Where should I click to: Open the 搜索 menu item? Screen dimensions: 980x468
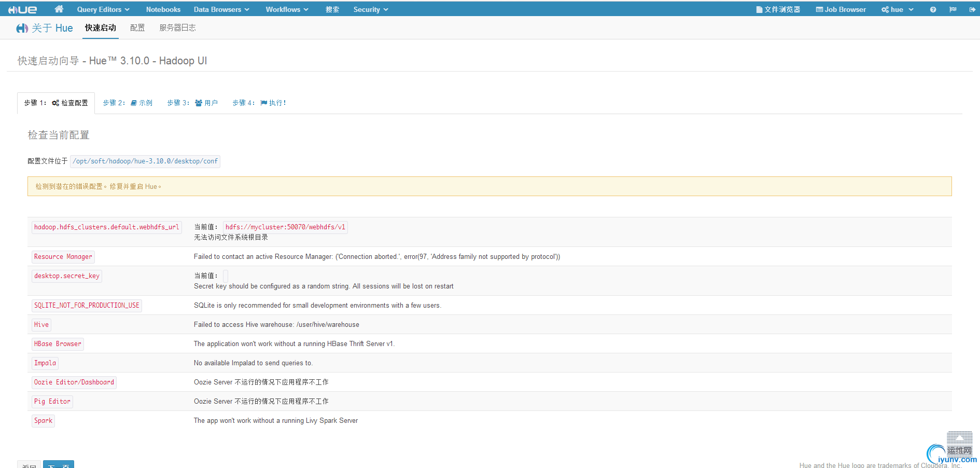332,9
